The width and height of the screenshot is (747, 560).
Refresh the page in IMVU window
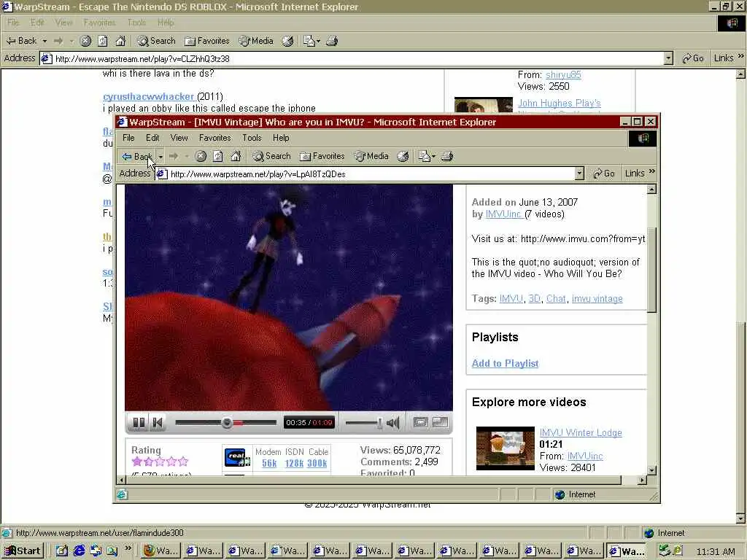217,156
